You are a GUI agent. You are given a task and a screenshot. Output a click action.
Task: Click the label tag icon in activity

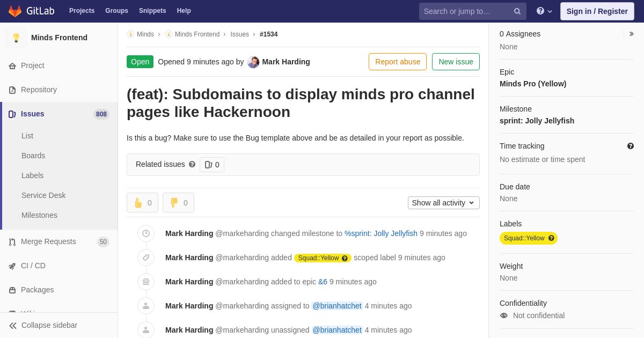point(146,258)
